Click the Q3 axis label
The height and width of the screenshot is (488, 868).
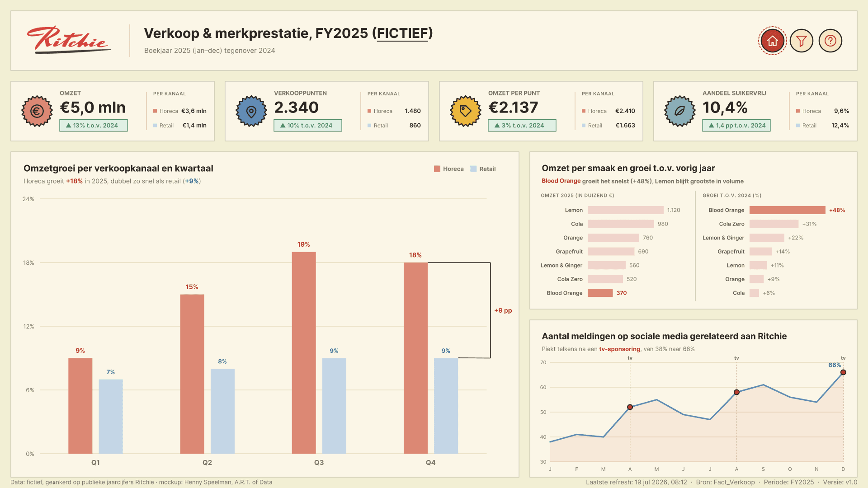319,463
